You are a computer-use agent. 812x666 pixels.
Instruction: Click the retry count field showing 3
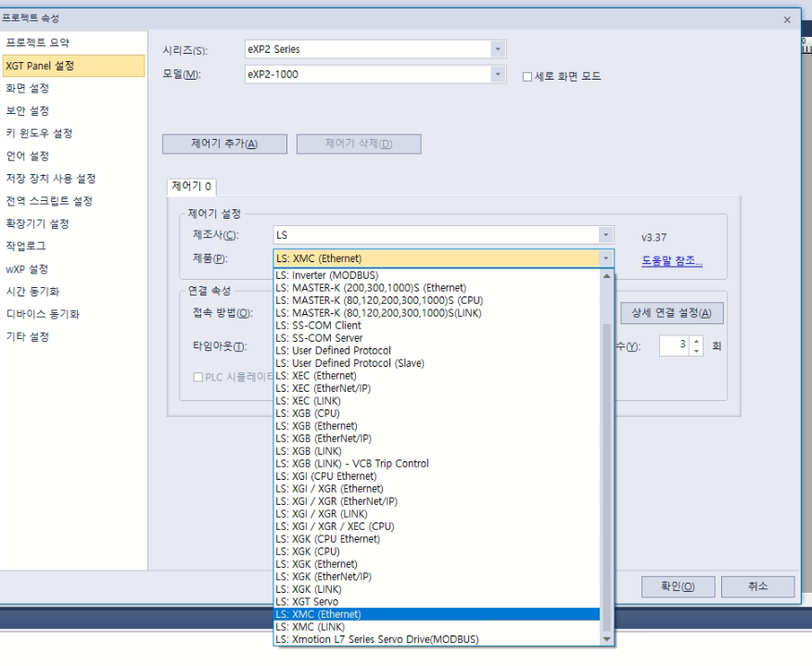pos(675,346)
